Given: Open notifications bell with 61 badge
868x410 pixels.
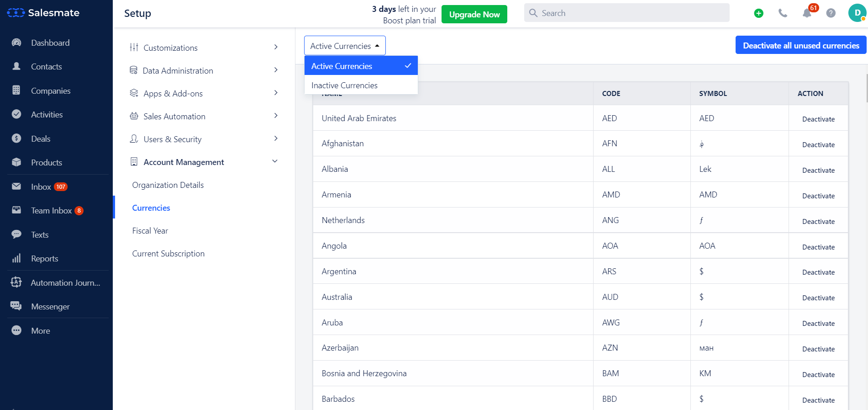Looking at the screenshot, I should 808,12.
